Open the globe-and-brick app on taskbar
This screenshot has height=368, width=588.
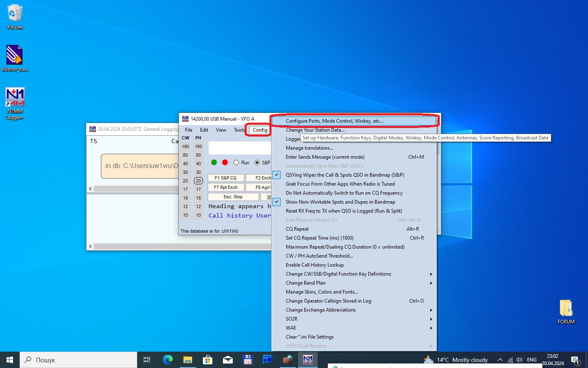click(x=287, y=360)
